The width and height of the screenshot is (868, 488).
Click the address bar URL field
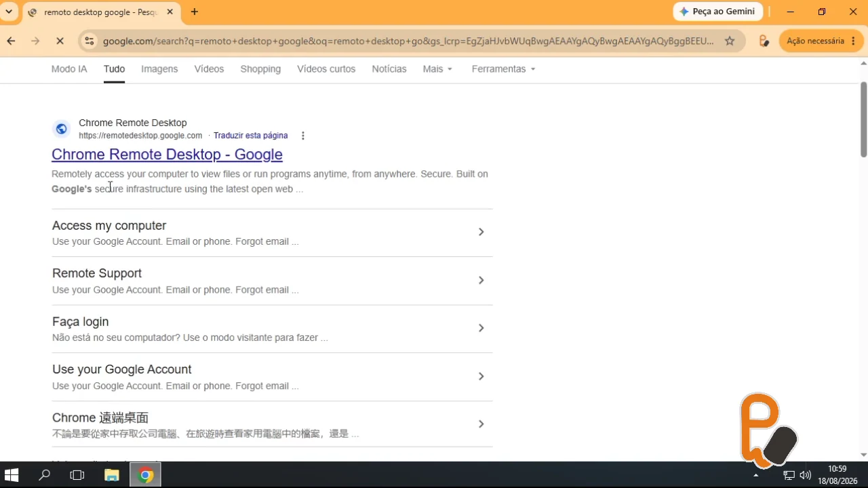click(408, 41)
